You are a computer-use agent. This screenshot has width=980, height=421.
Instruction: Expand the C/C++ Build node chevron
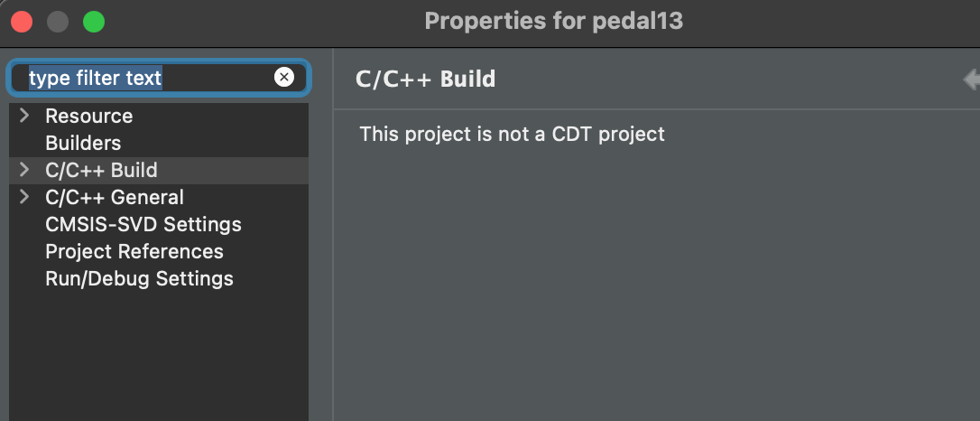coord(24,170)
